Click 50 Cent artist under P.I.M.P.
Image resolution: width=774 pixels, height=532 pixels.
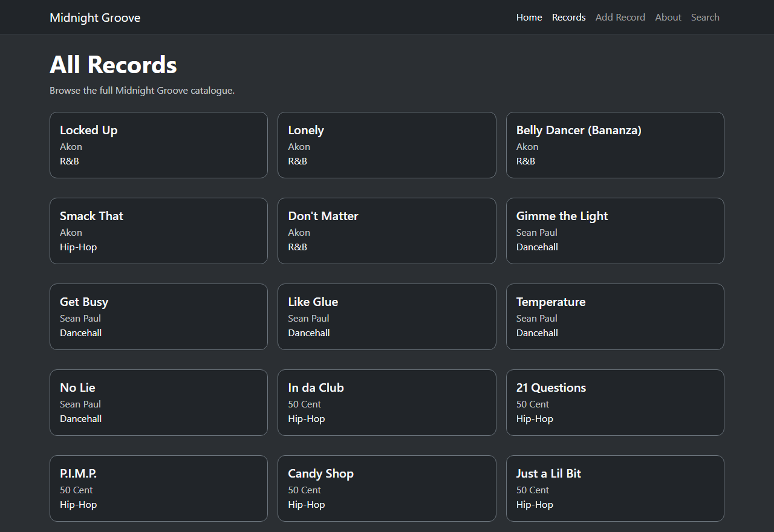click(x=76, y=490)
